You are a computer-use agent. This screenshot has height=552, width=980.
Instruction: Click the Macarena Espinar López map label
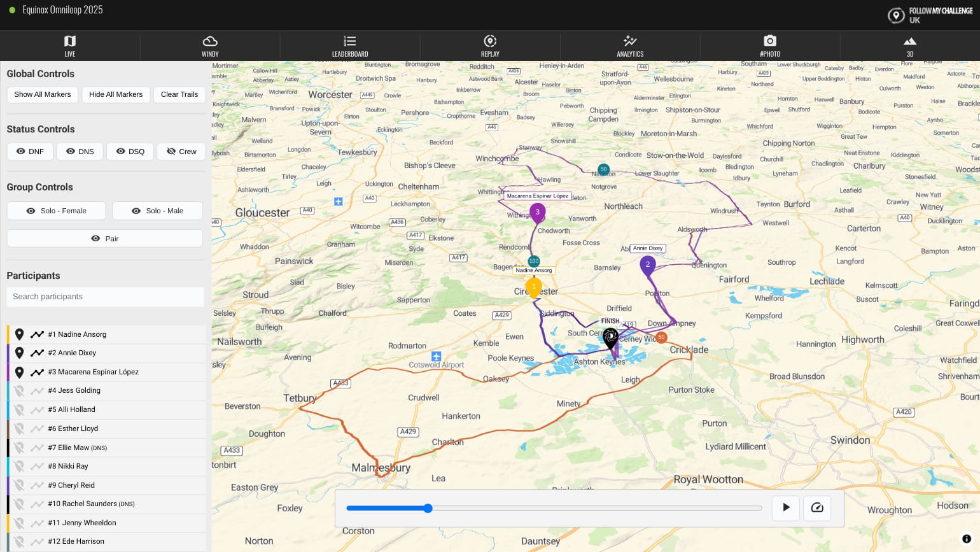click(538, 196)
